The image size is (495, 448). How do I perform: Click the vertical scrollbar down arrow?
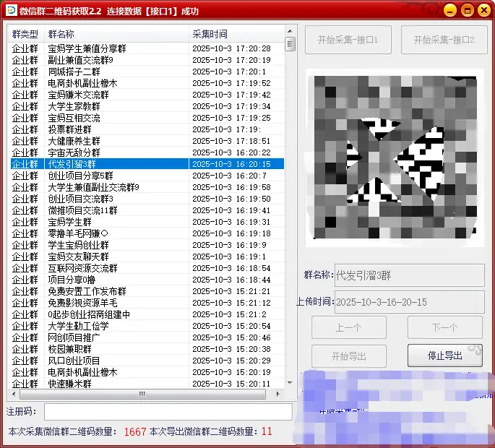pos(290,384)
